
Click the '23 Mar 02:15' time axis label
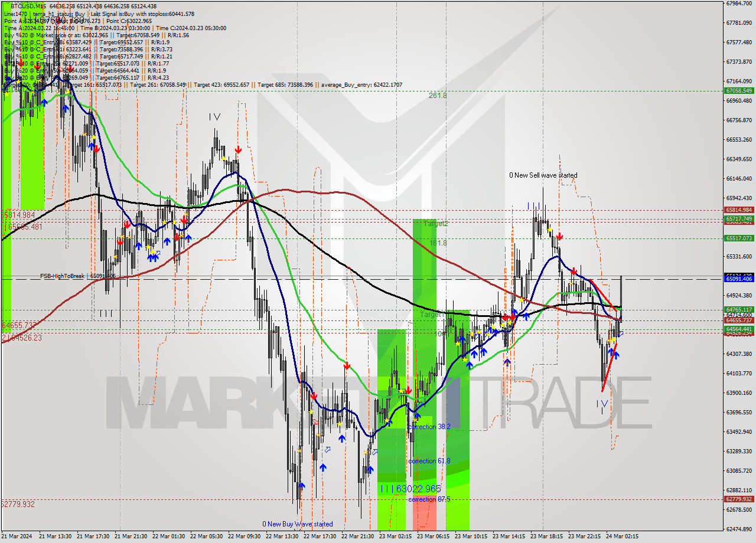coord(397,537)
